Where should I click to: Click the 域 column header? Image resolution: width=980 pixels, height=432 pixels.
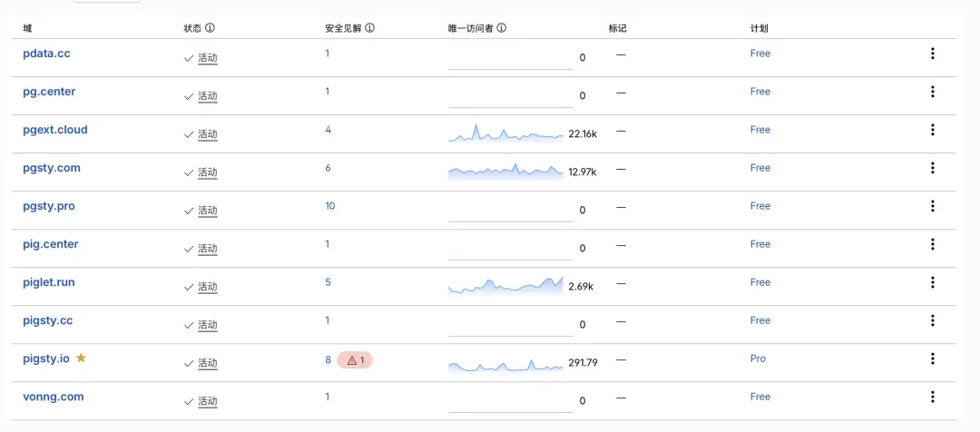[x=27, y=28]
